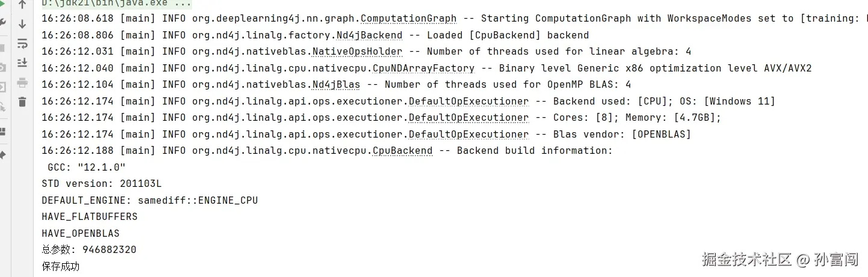
Task: Click the down arrow to next stack frame
Action: [22, 24]
